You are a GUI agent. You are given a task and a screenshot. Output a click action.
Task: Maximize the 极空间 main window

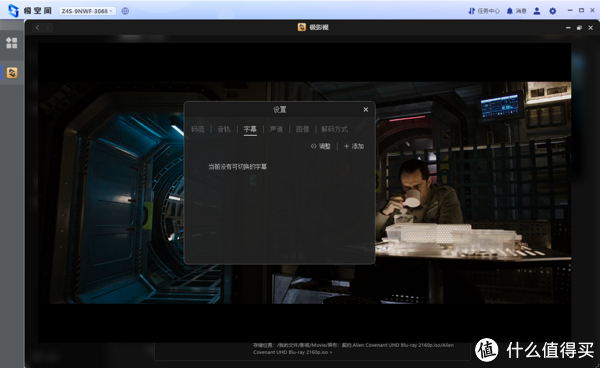(x=581, y=11)
